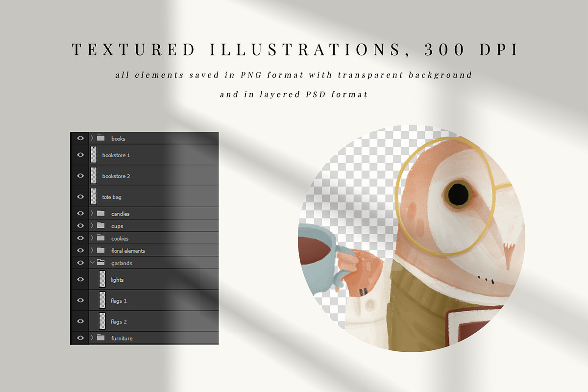Click the cups group folder icon

pos(101,226)
